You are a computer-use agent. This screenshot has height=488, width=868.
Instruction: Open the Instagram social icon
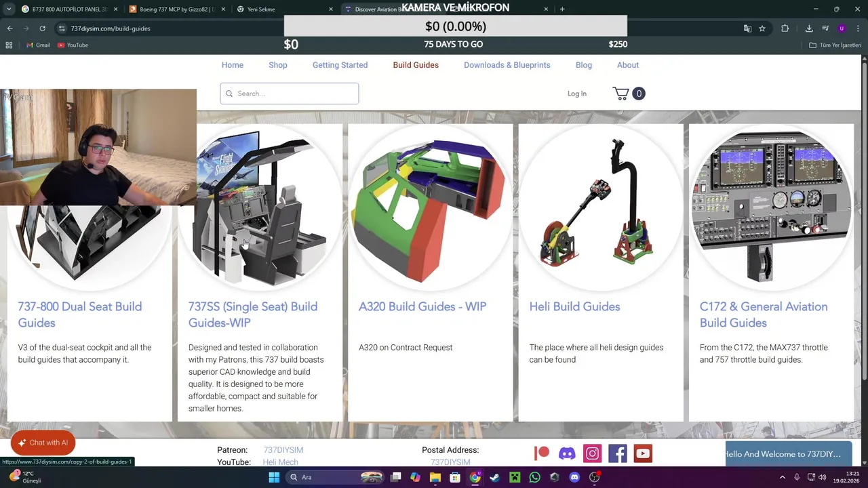[593, 453]
